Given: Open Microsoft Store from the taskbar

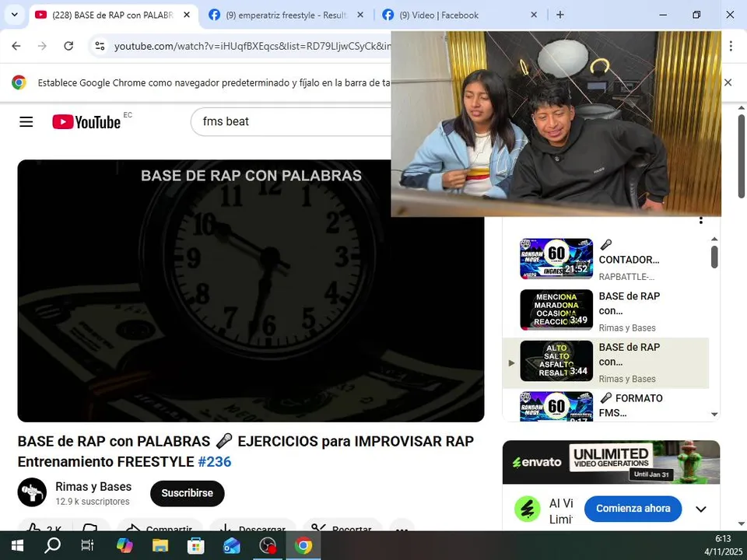Looking at the screenshot, I should tap(196, 545).
